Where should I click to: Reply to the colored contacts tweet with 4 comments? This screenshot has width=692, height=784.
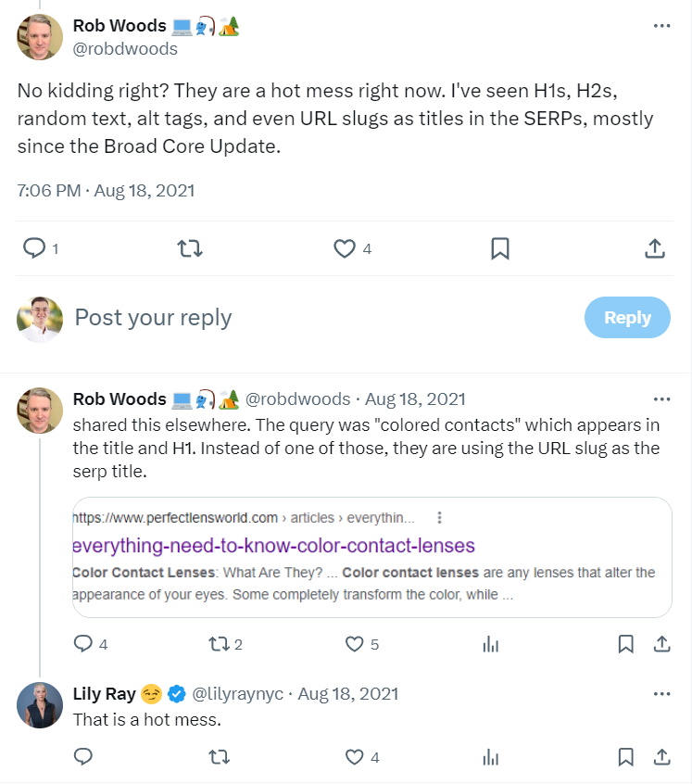pyautogui.click(x=83, y=644)
